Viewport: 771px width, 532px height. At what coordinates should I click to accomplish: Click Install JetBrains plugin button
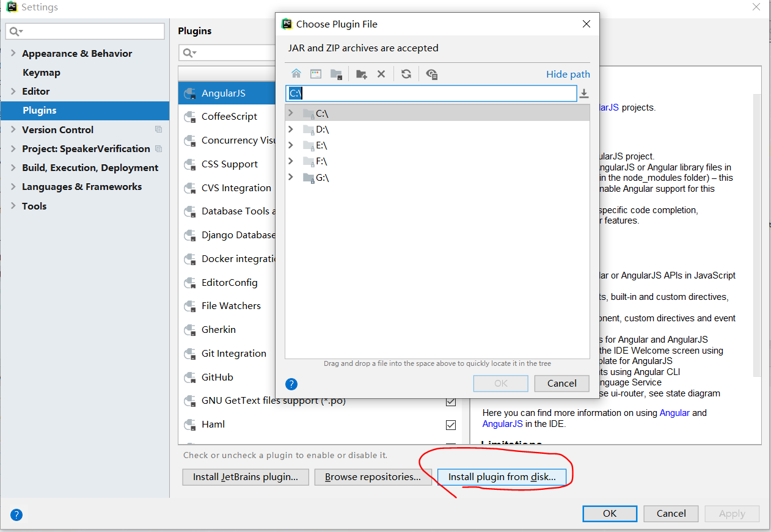coord(246,477)
